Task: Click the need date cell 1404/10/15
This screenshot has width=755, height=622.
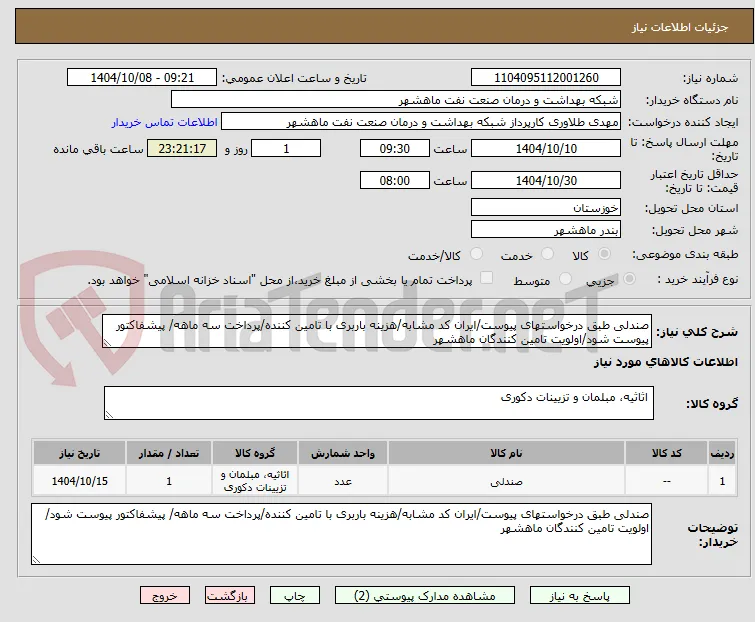Action: [x=79, y=481]
